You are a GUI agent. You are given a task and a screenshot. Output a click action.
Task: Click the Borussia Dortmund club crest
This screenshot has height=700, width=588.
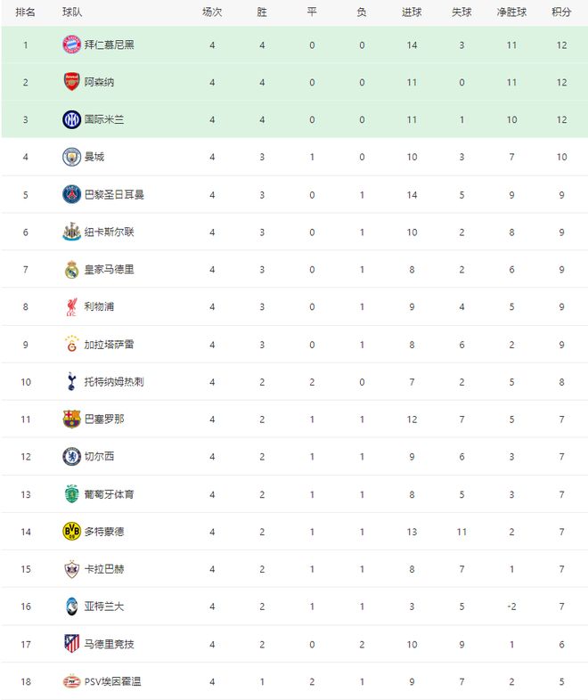[x=71, y=531]
